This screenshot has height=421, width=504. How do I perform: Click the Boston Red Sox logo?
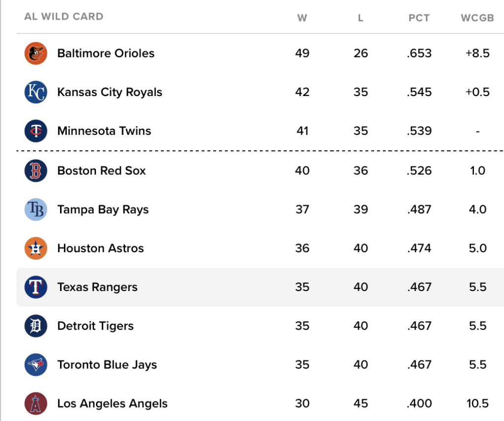click(x=35, y=171)
